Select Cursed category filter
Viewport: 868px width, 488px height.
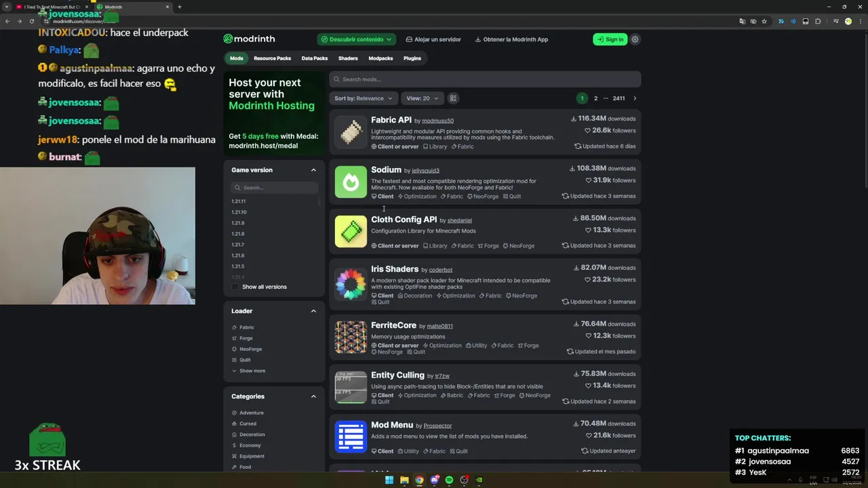(243, 424)
